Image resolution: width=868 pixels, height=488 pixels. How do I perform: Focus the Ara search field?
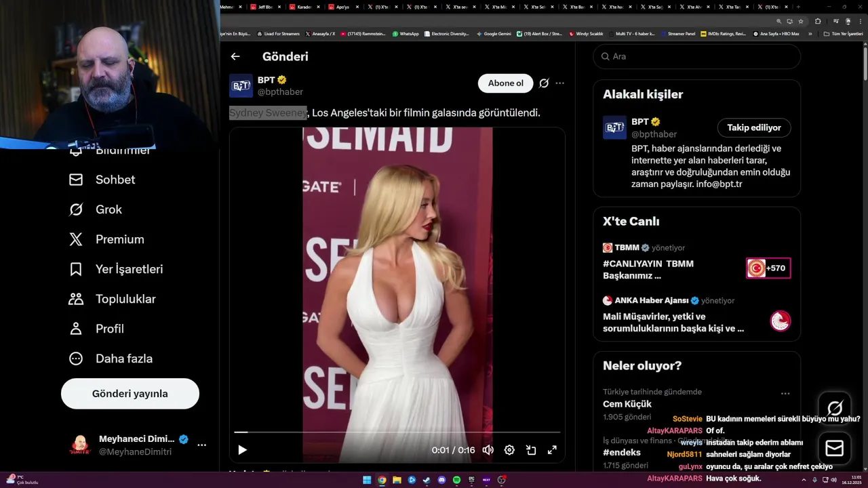tap(697, 56)
